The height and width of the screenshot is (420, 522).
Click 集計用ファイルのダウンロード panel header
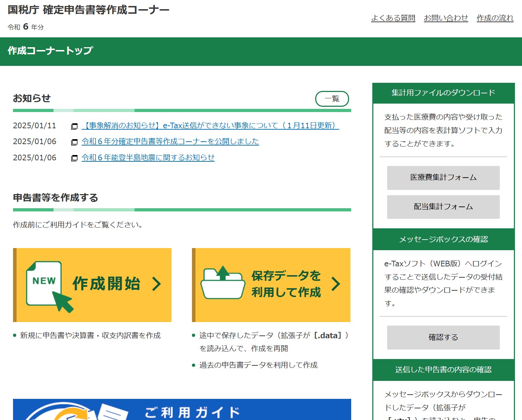(443, 93)
